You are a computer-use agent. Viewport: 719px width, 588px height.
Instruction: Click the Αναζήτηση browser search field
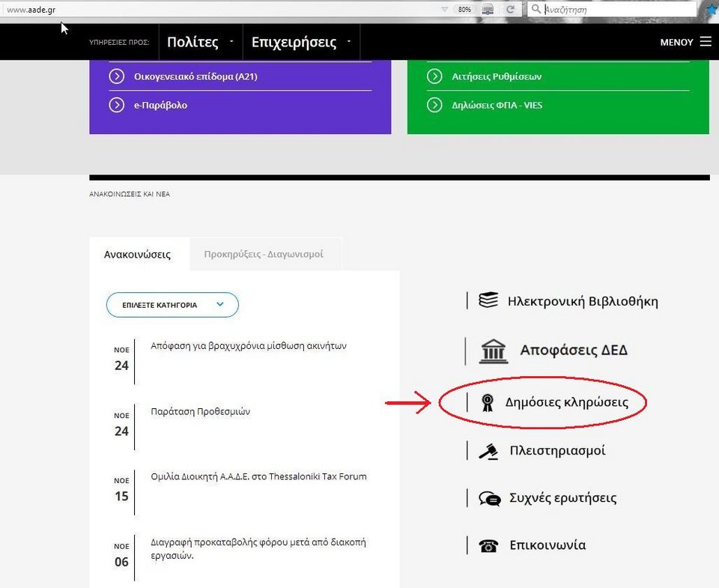(x=614, y=10)
